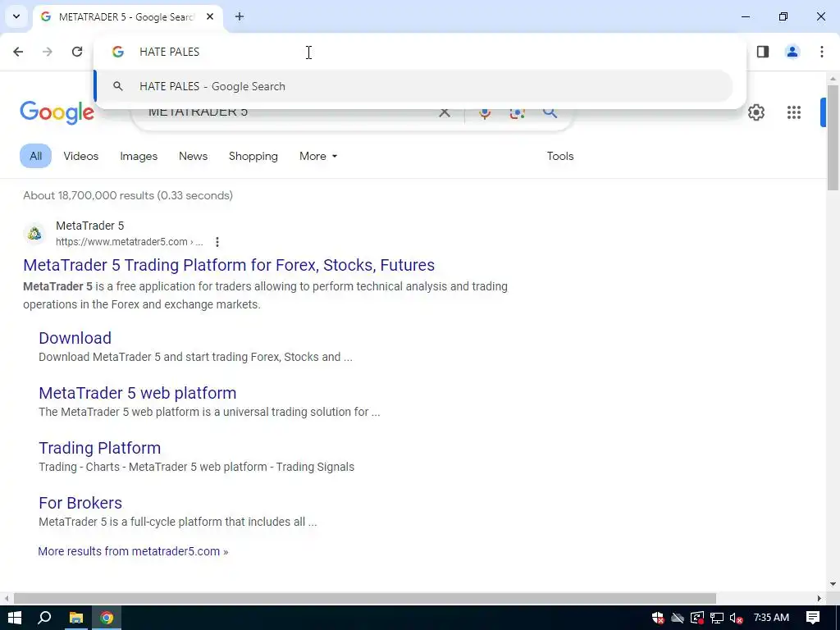Click the browser forward arrow
This screenshot has height=630, width=840.
tap(48, 52)
